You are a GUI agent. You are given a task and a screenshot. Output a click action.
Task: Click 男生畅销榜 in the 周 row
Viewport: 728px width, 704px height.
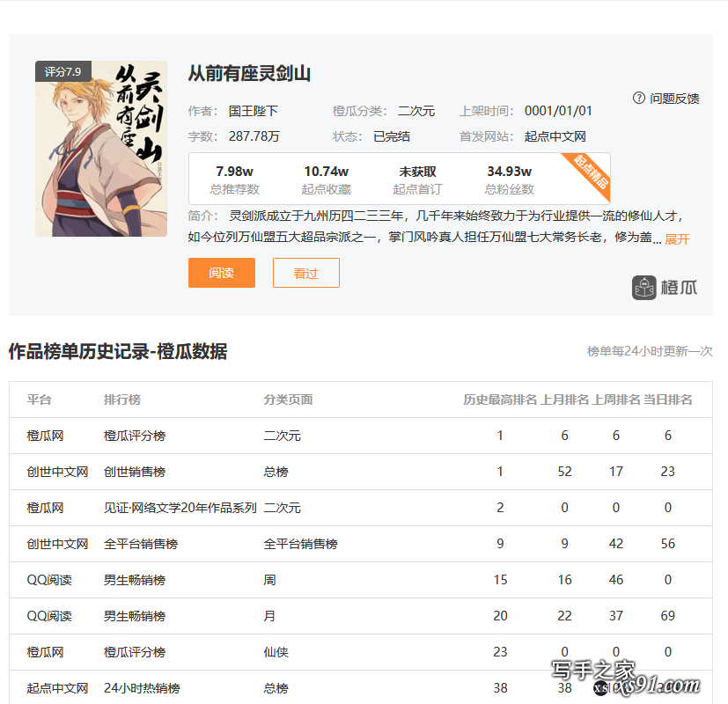pyautogui.click(x=135, y=580)
